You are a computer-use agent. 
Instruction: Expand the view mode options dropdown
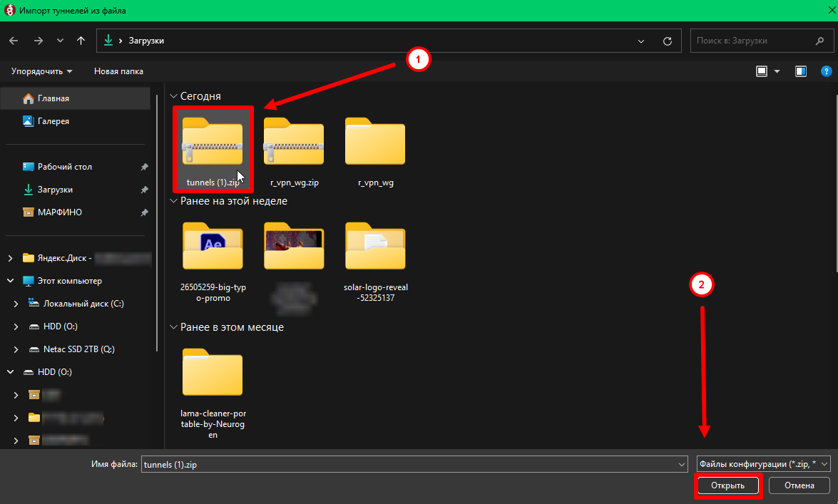tap(777, 71)
